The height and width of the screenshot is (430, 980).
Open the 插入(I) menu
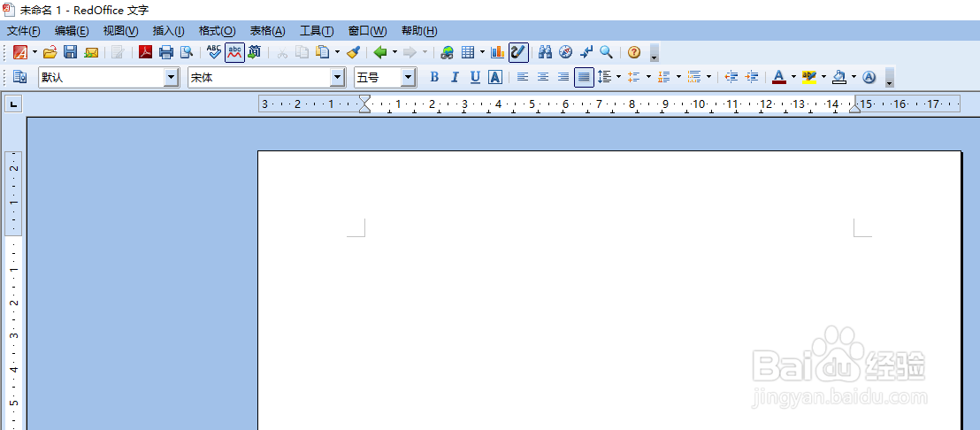(169, 31)
